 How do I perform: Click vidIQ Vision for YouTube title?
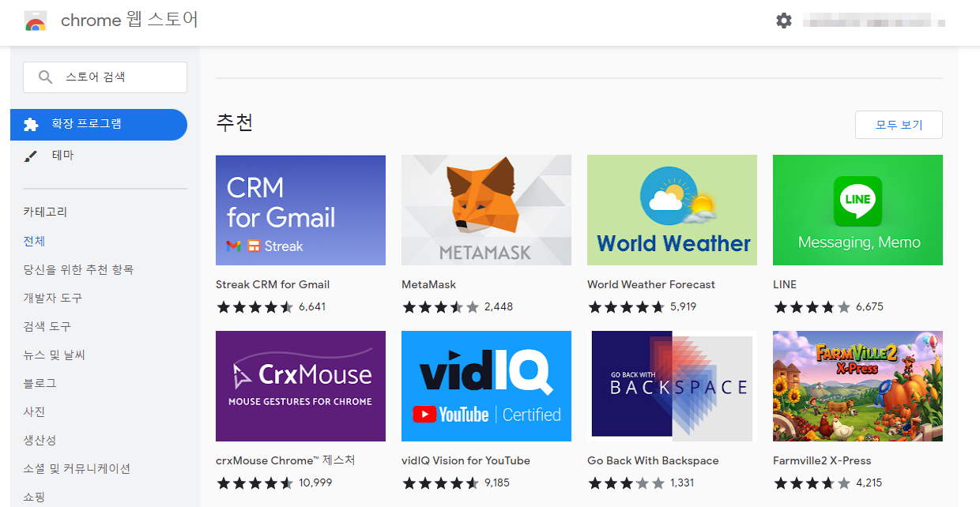(x=465, y=460)
